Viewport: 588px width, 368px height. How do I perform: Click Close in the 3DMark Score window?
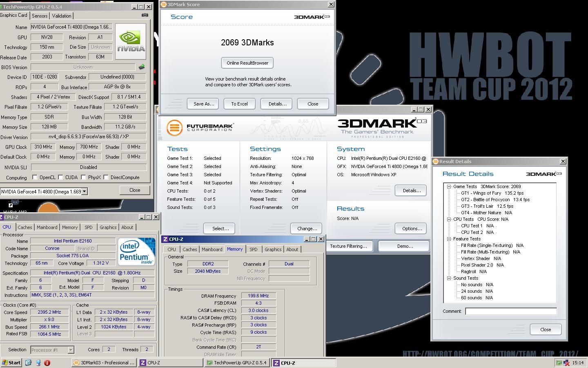(313, 104)
